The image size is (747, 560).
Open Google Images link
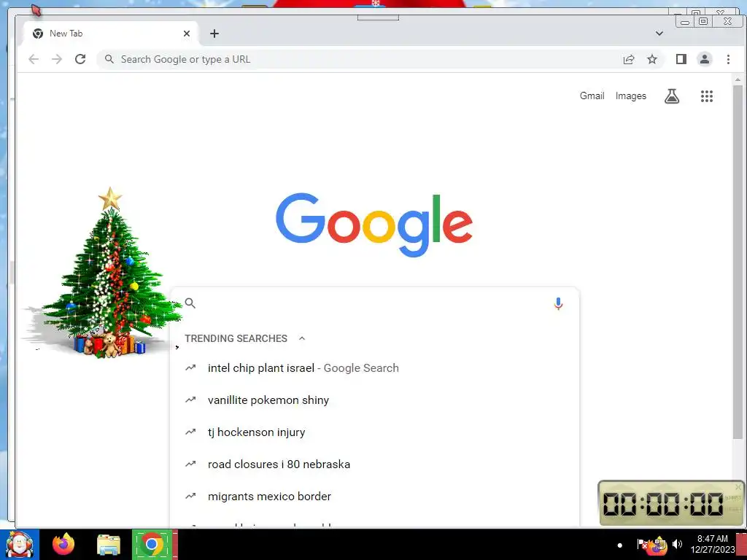(631, 96)
